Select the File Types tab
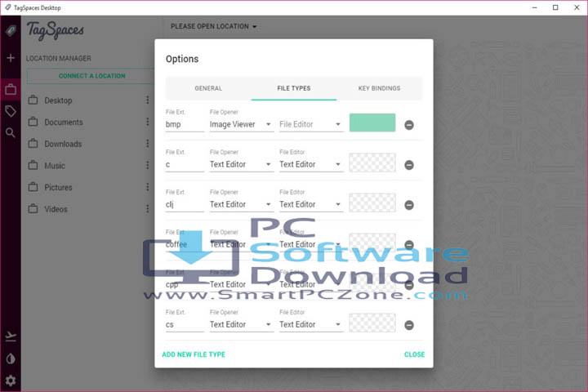The width and height of the screenshot is (588, 392). (x=294, y=88)
